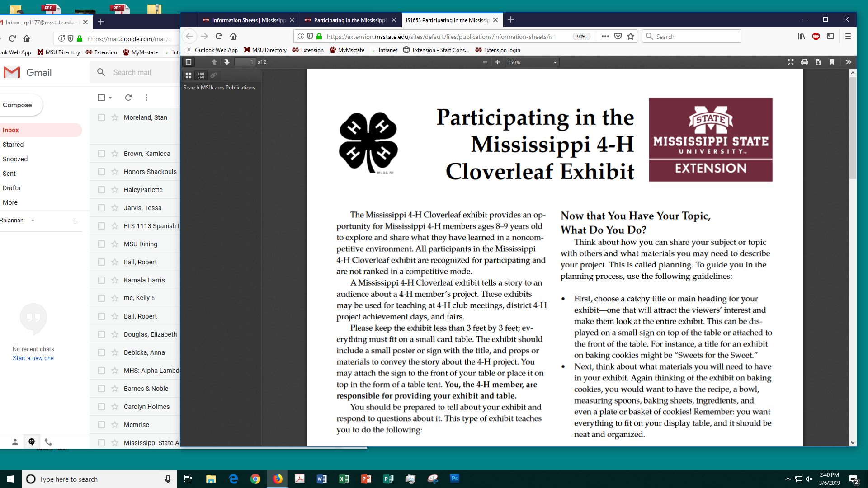Open Firefox Library icon
The image size is (868, 488).
tap(802, 36)
